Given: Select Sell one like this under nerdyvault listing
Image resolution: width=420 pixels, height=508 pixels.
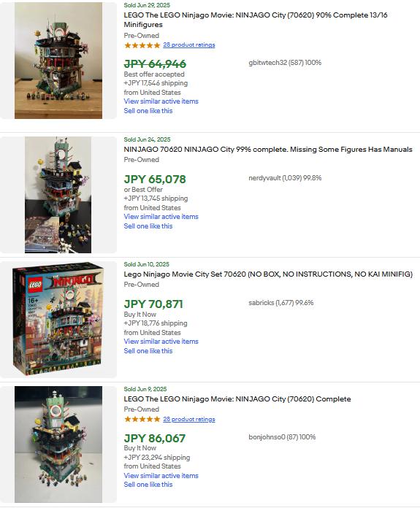Looking at the screenshot, I should click(x=148, y=226).
